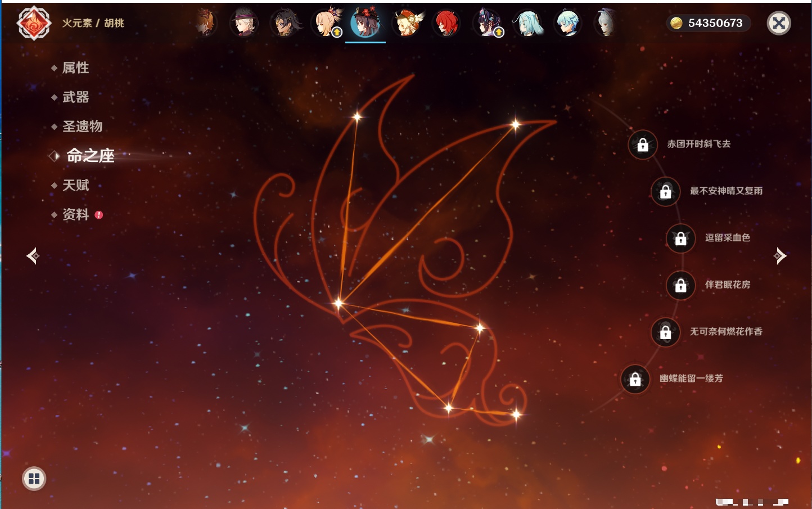The image size is (812, 509).
Task: Go to the next character with right arrow
Action: pyautogui.click(x=780, y=256)
